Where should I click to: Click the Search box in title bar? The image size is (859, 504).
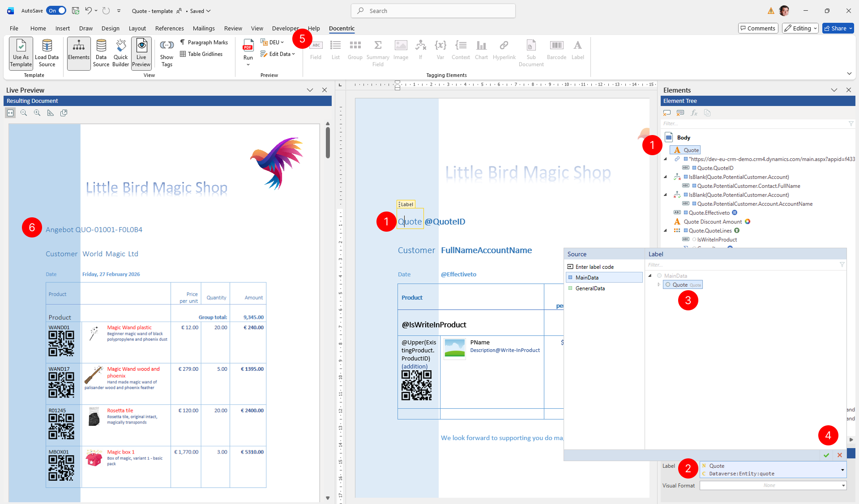coord(433,11)
